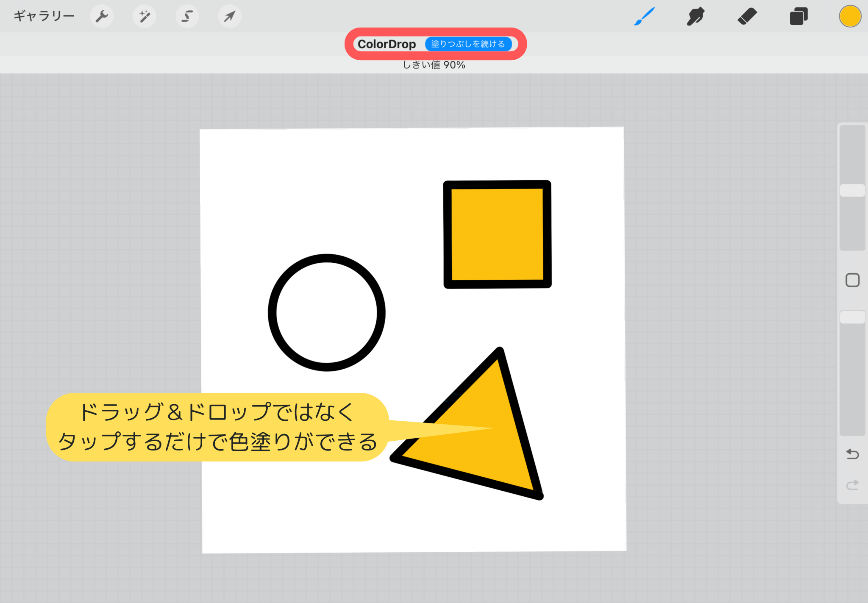
Task: Tap the yellow filled square shape
Action: [497, 234]
